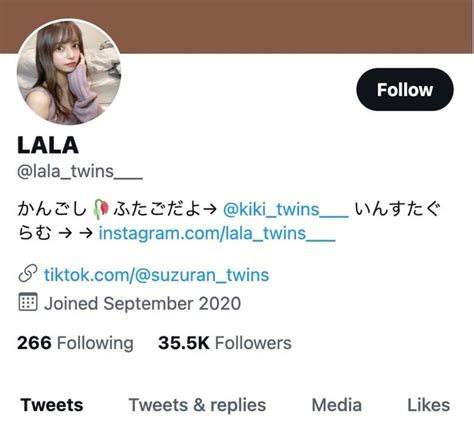Screen dimensions: 474x432
Task: Click the 266 following count number
Action: coord(34,343)
